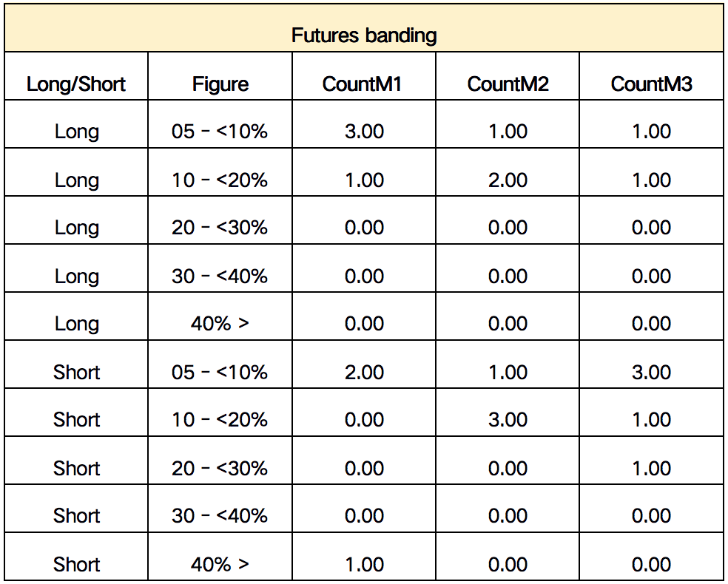This screenshot has height=584, width=728.
Task: Click CountM3 value 1.00 in Short 20-<30% row
Action: pos(651,468)
